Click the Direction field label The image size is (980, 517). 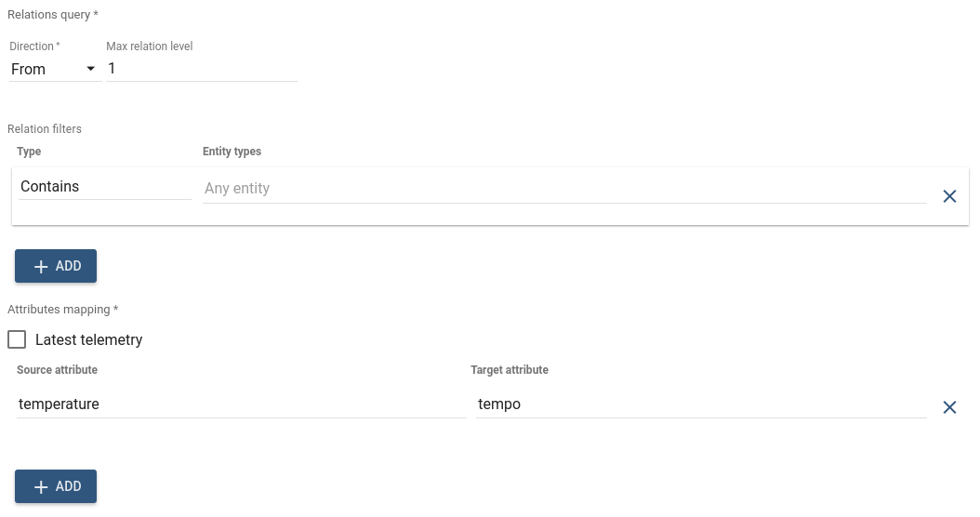[34, 46]
